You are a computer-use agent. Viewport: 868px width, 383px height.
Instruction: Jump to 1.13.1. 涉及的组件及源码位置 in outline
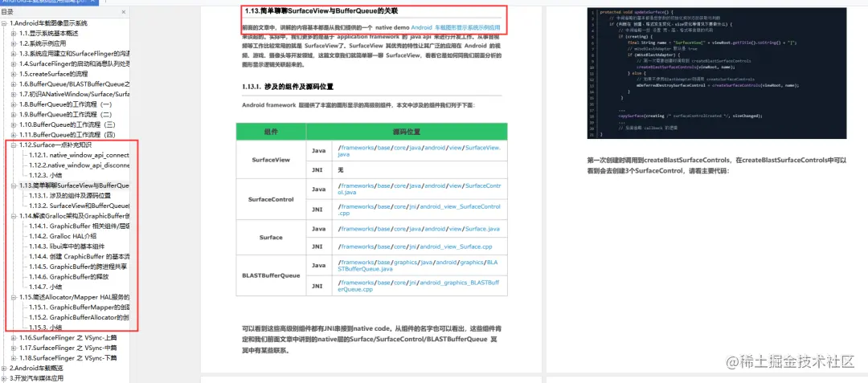click(x=70, y=196)
